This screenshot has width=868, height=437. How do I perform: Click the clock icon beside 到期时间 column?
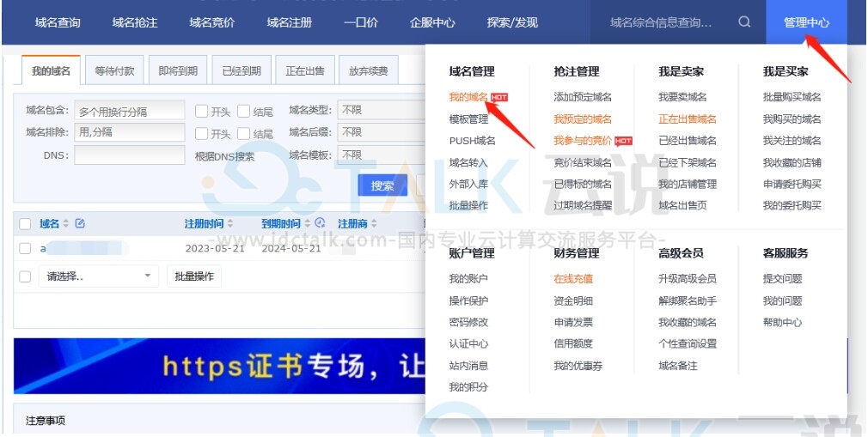320,223
